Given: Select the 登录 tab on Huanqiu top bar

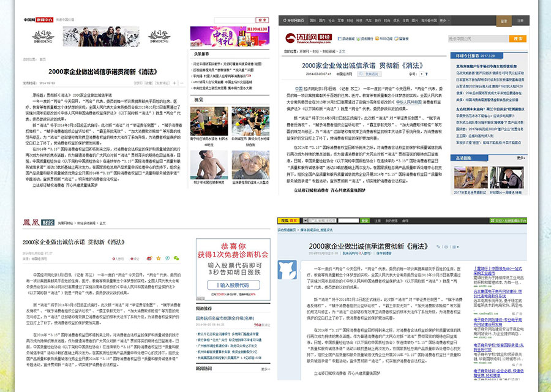Looking at the screenshot, I should pyautogui.click(x=504, y=20).
